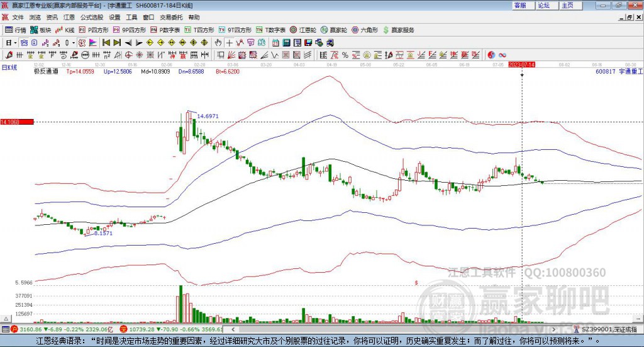The image size is (644, 347).
Task: Open the 江恩 menu
Action: point(69,17)
